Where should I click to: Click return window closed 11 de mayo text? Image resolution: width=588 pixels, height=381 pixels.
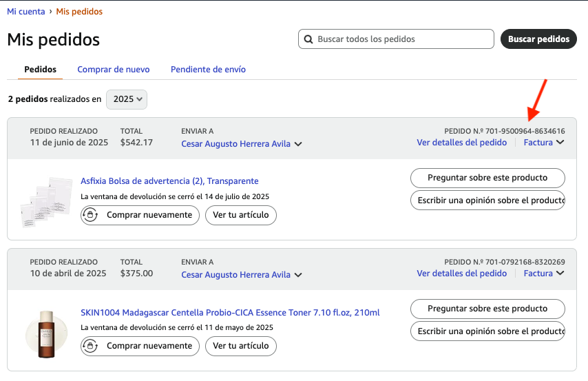pyautogui.click(x=177, y=328)
